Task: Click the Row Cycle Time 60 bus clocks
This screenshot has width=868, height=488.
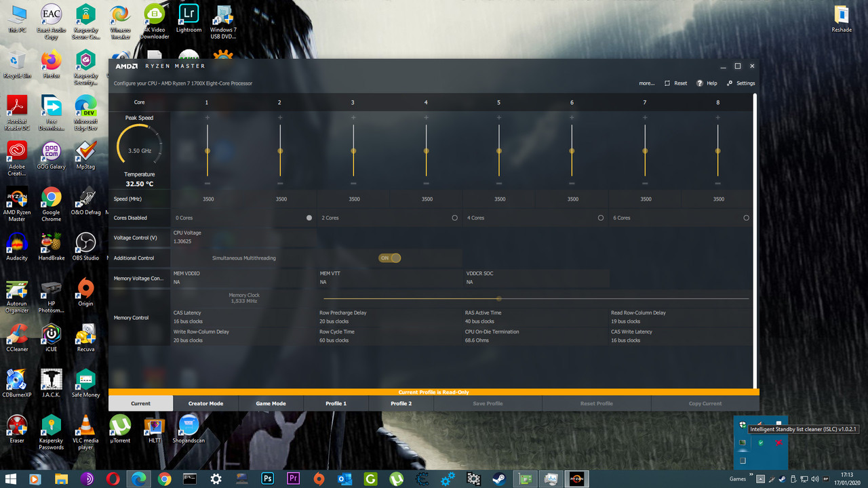Action: coord(334,340)
